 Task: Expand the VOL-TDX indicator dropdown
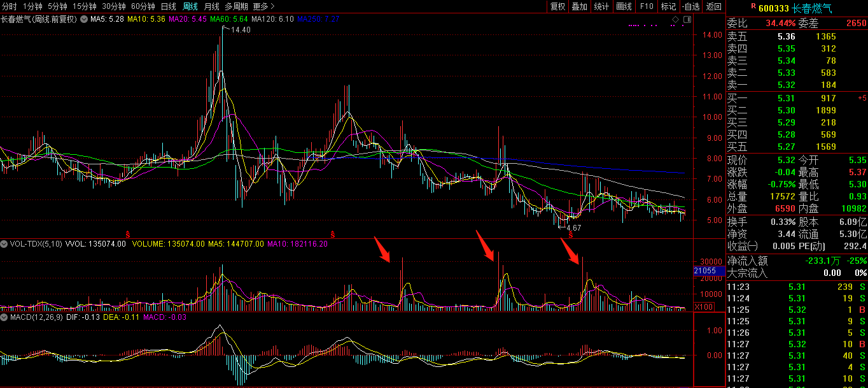(4, 243)
